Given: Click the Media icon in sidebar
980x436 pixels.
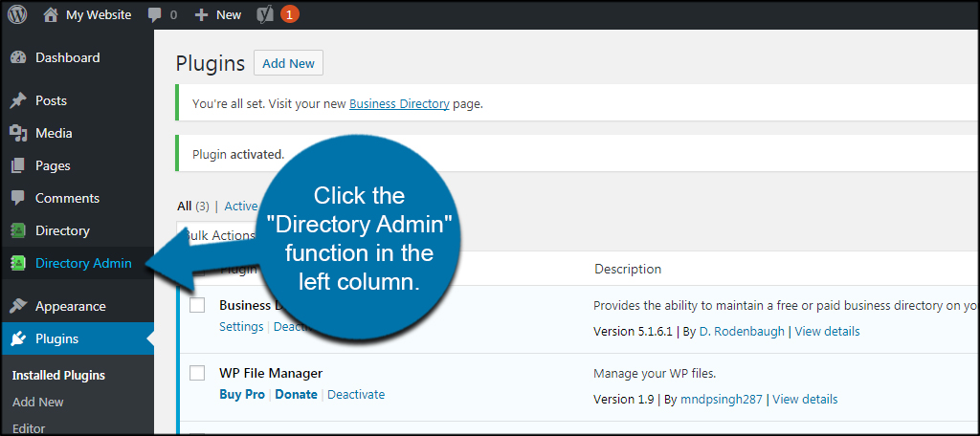Looking at the screenshot, I should [19, 133].
